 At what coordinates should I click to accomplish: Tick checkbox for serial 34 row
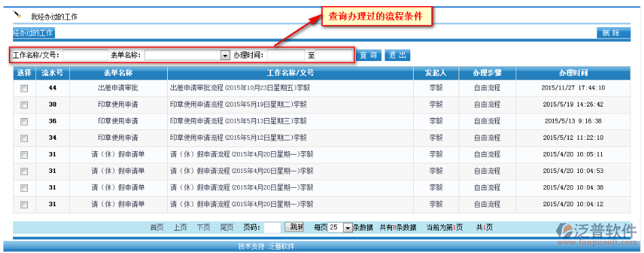pos(24,138)
